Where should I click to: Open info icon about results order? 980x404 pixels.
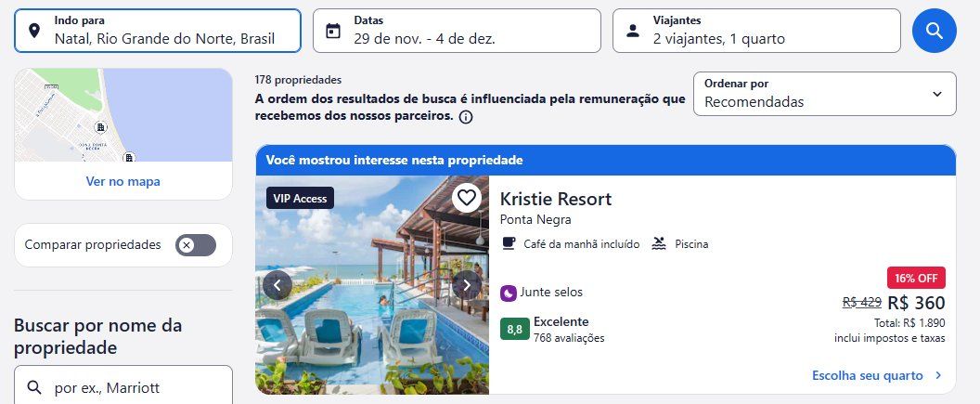coord(466,117)
